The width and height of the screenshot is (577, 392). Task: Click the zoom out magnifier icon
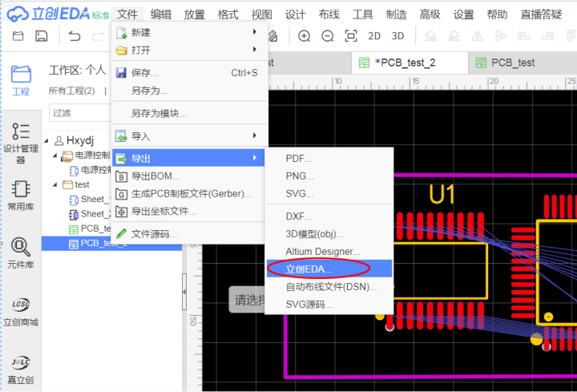click(327, 36)
